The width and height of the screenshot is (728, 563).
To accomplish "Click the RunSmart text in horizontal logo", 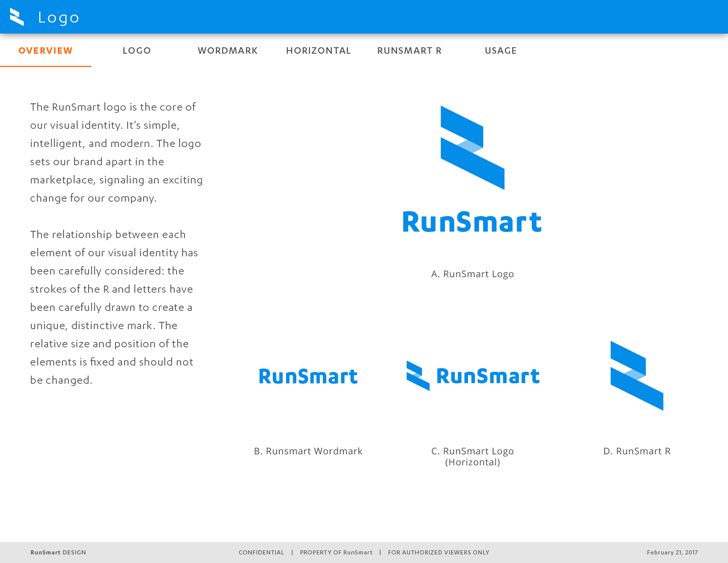I will (x=488, y=376).
